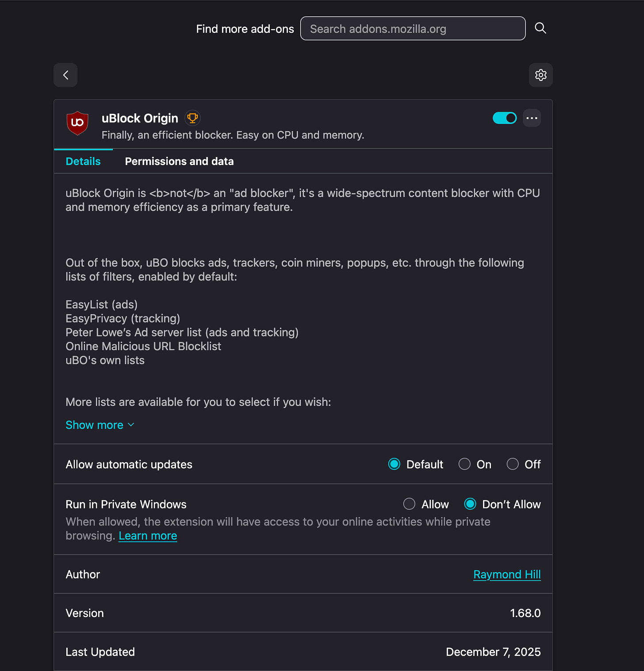Select Default for automatic updates
This screenshot has width=644, height=671.
394,464
